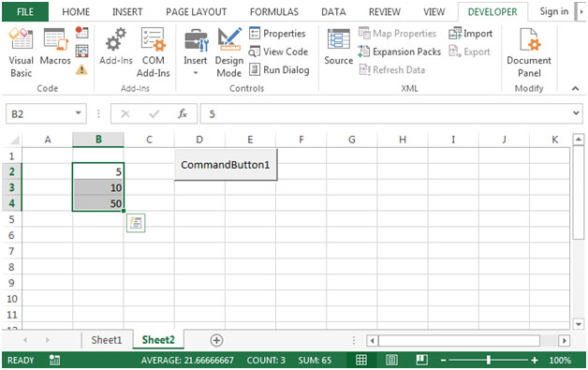Open the Macros dialog
This screenshot has height=370, width=588.
[x=55, y=47]
